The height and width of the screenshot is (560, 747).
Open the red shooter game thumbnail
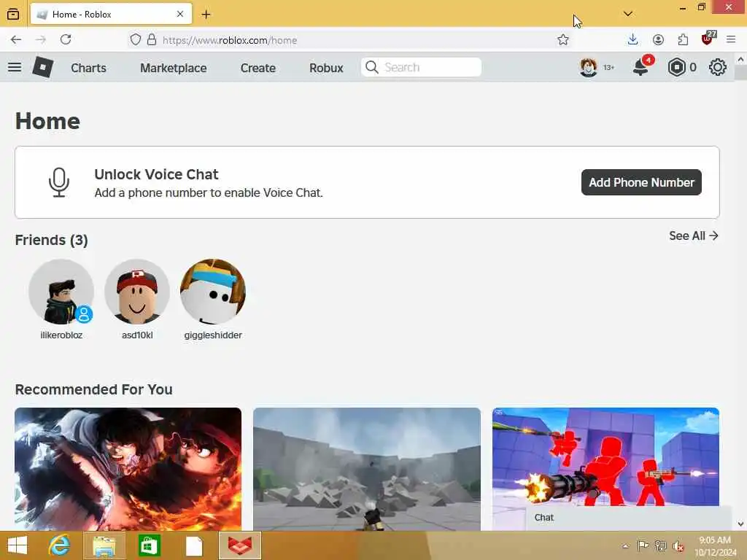pyautogui.click(x=605, y=457)
